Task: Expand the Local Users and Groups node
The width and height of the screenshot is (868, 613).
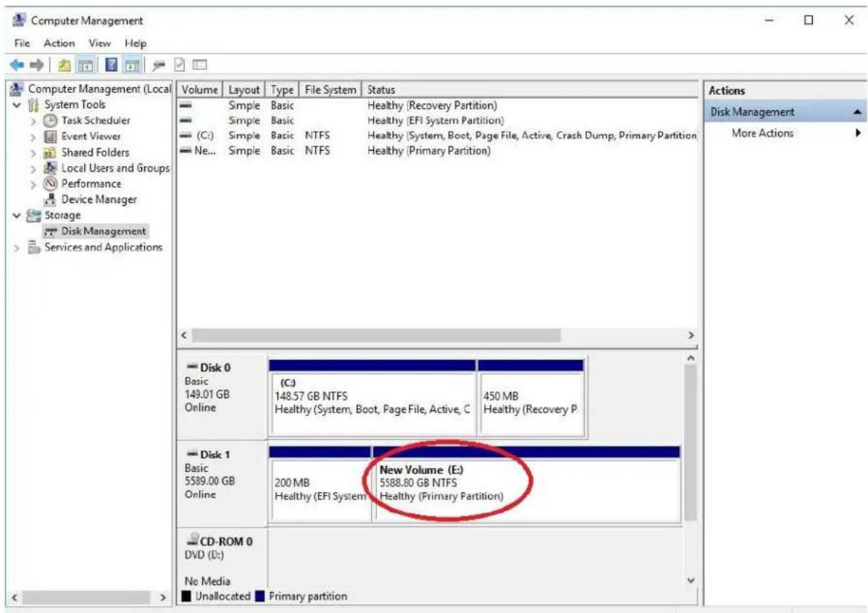Action: 33,168
